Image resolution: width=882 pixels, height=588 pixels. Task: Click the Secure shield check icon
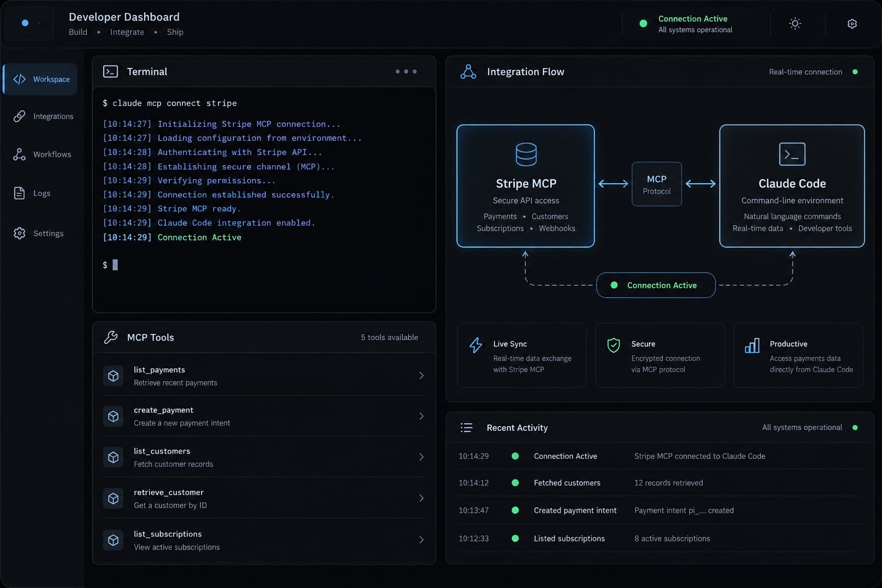click(x=613, y=345)
